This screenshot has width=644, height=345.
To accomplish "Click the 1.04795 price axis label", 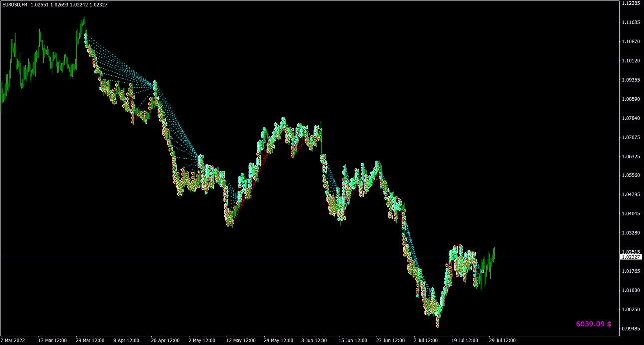I will (631, 194).
